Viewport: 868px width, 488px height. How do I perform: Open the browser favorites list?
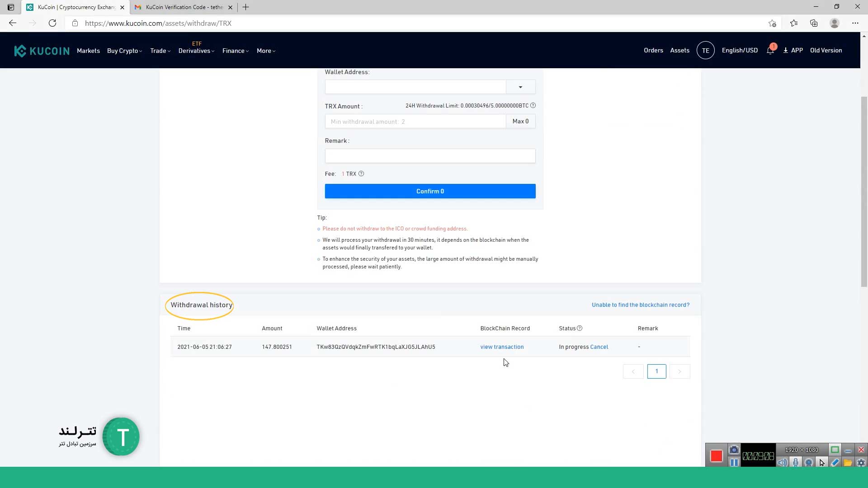pyautogui.click(x=794, y=23)
